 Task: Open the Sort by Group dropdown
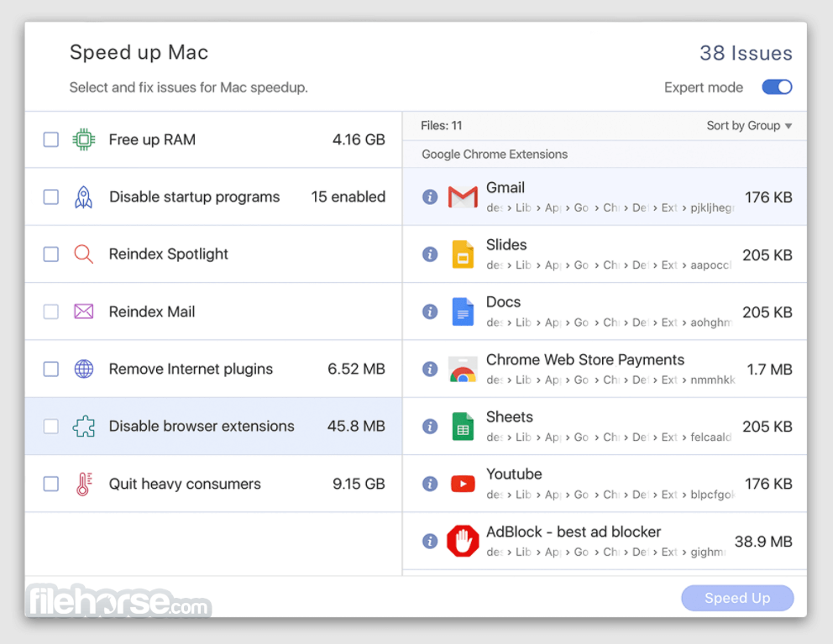749,126
